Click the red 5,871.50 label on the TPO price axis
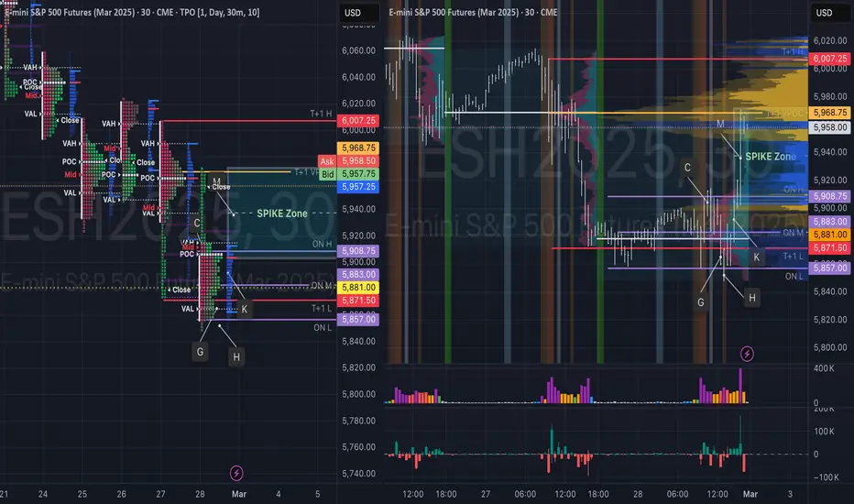This screenshot has width=854, height=504. [x=358, y=301]
